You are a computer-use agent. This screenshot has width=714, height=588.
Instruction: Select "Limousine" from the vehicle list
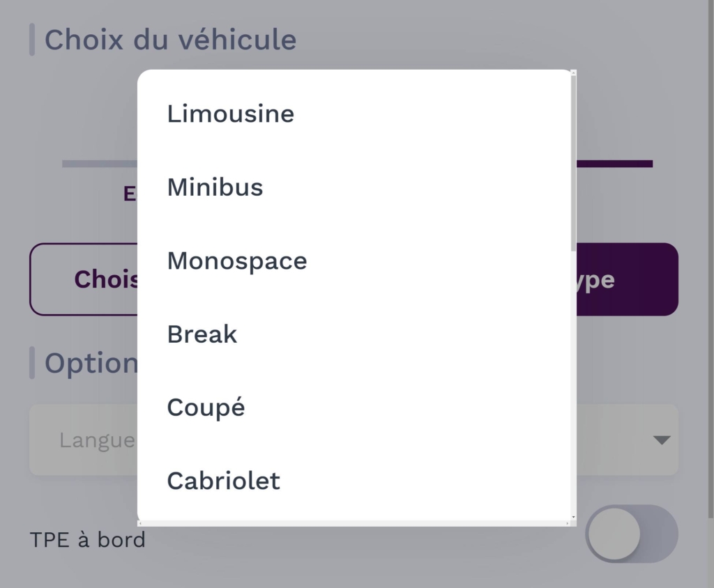(230, 114)
